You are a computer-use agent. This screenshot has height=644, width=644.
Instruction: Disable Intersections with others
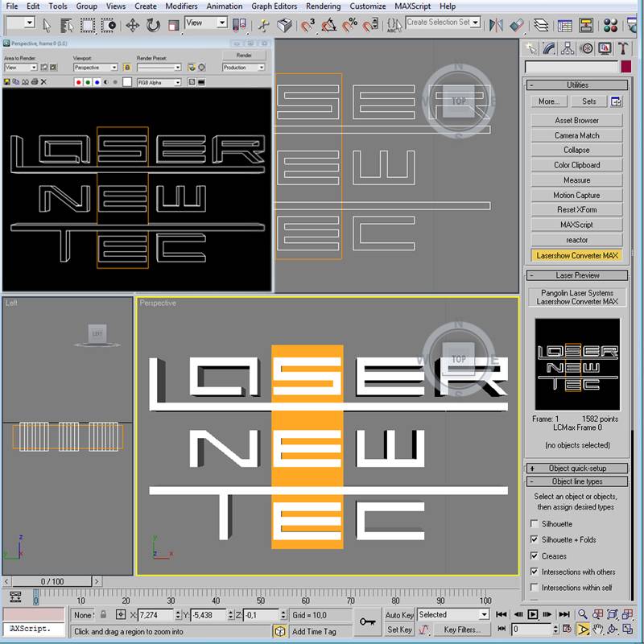click(x=535, y=572)
